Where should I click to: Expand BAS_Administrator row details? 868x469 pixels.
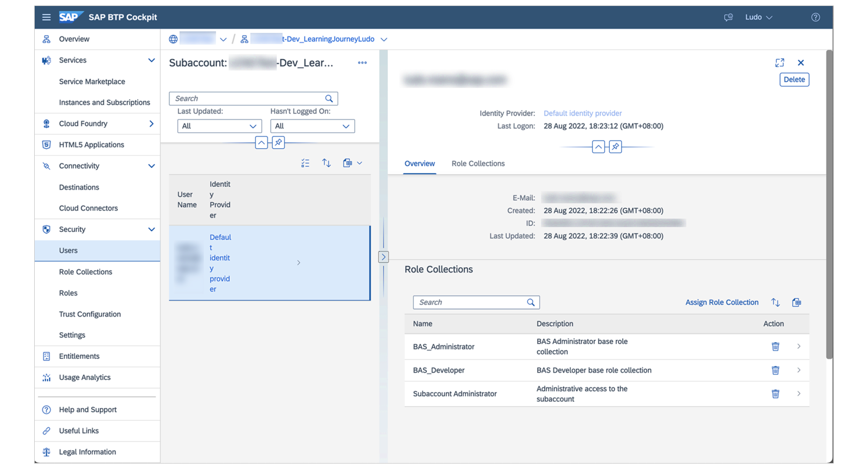pyautogui.click(x=799, y=346)
